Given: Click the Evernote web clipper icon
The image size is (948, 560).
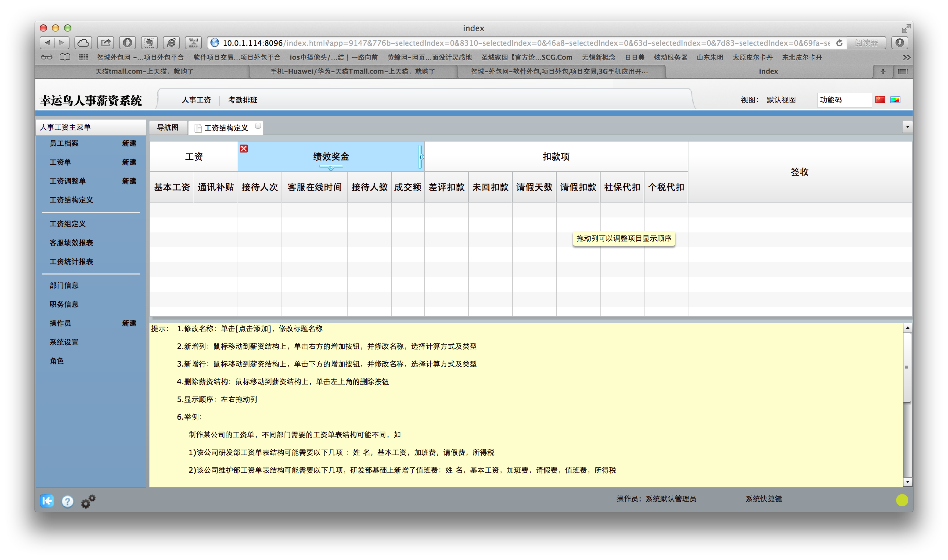Looking at the screenshot, I should click(149, 43).
